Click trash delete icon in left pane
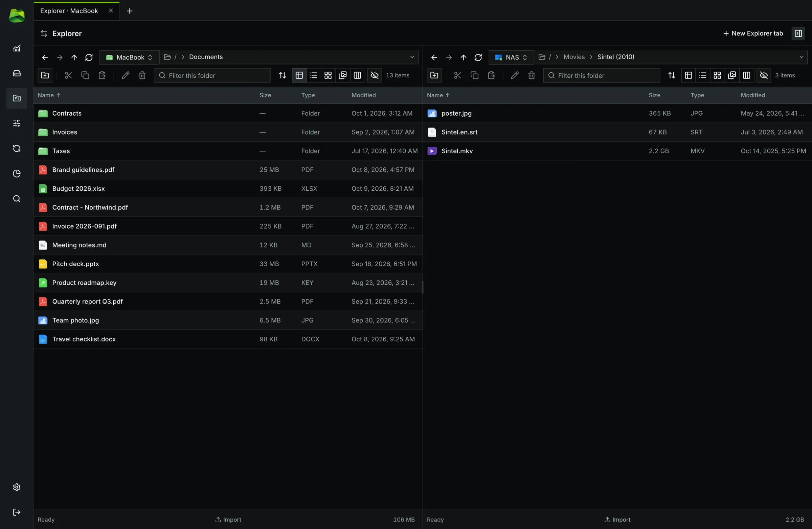The width and height of the screenshot is (812, 529). (x=142, y=75)
